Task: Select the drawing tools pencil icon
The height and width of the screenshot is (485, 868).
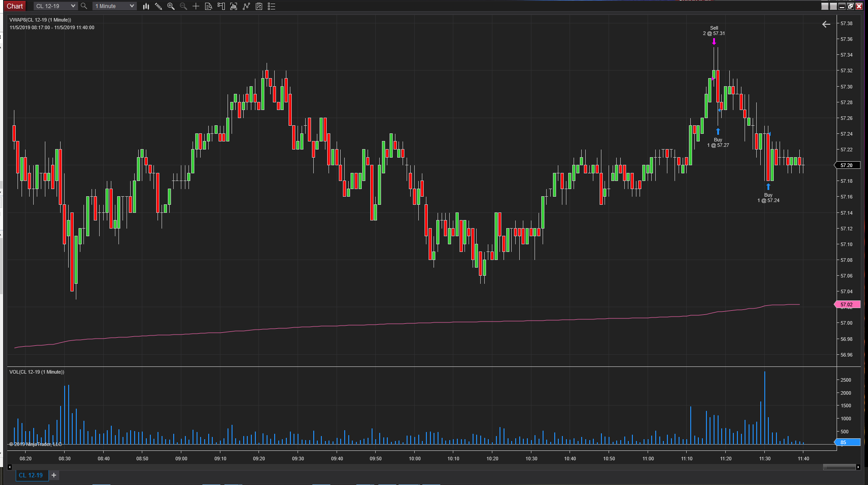Action: coord(158,6)
